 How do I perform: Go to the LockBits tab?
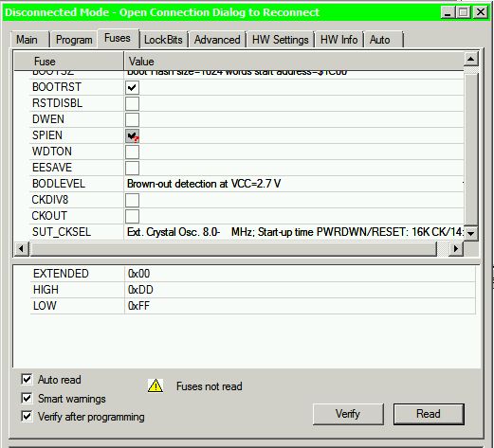coord(163,40)
